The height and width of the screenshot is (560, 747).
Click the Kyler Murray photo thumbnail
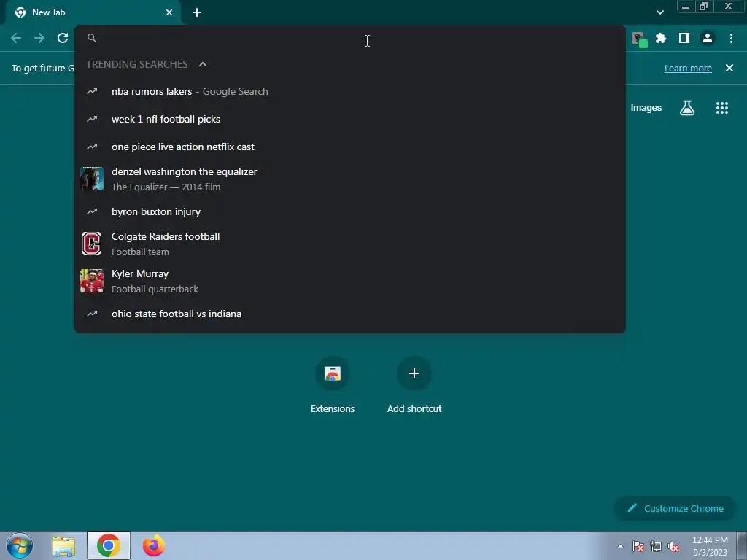(92, 281)
